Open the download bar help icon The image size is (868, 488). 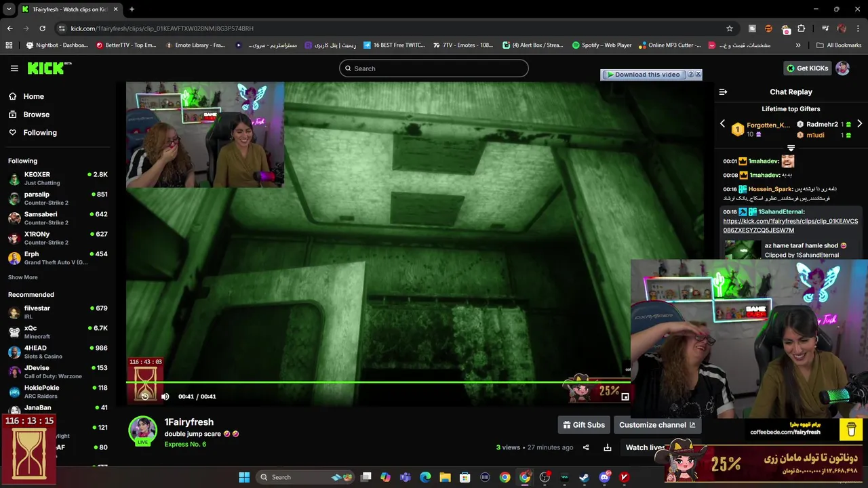point(690,75)
